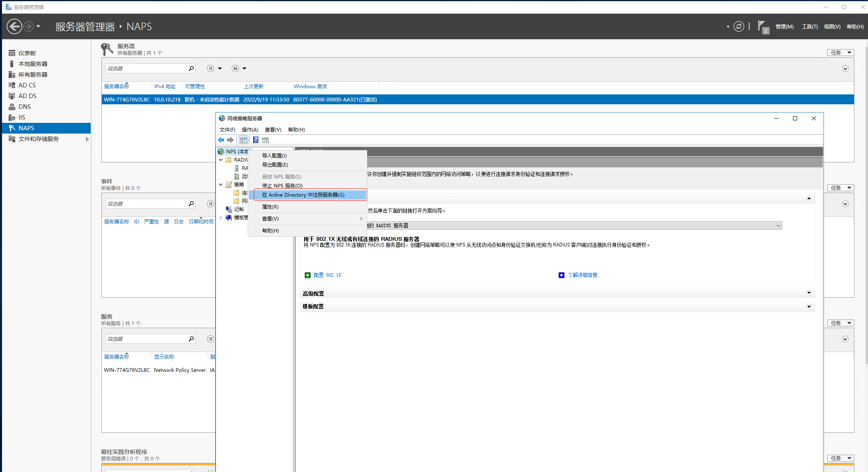Sort servers by 可管理性 column
Image resolution: width=868 pixels, height=472 pixels.
[195, 87]
